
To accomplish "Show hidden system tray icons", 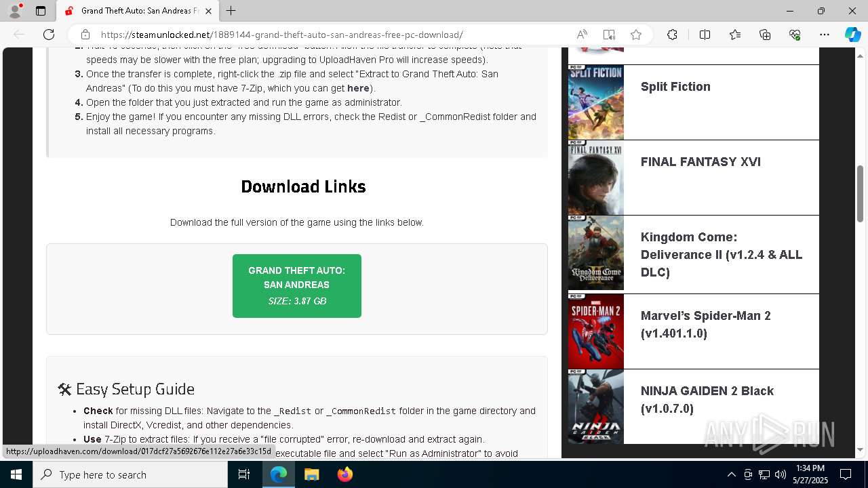I will click(x=731, y=474).
